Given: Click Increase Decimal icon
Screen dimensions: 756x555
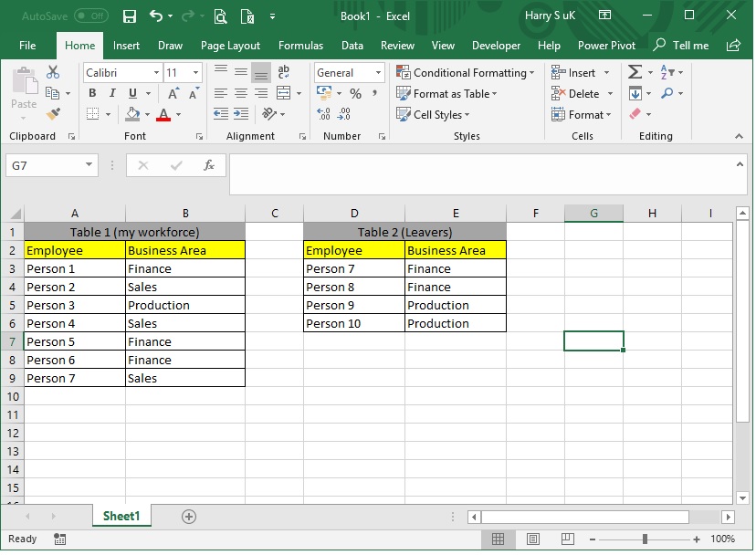Looking at the screenshot, I should [x=323, y=114].
